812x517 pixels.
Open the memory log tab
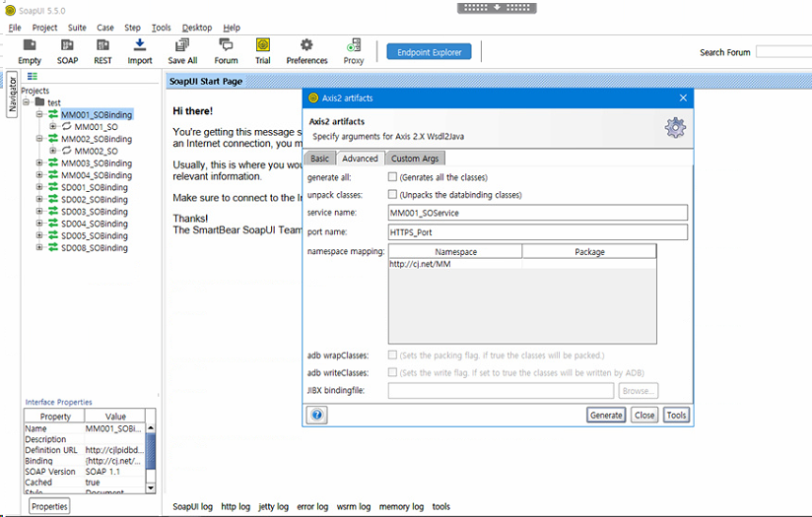coord(401,506)
